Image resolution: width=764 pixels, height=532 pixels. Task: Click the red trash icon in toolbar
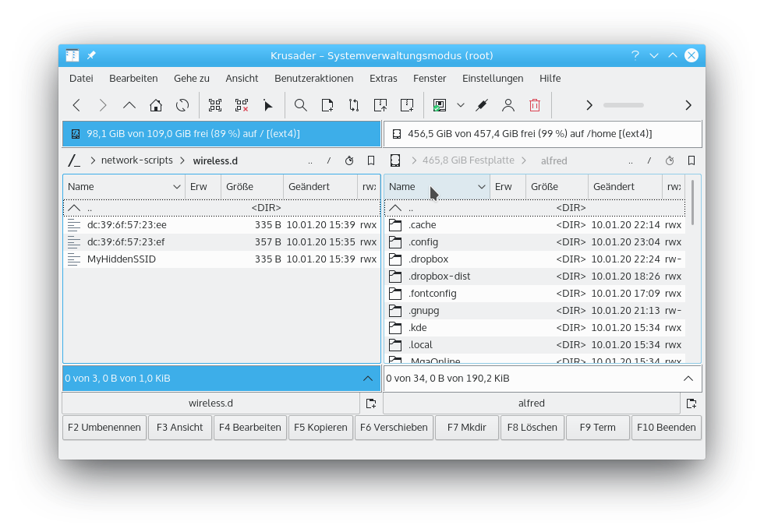coord(535,105)
